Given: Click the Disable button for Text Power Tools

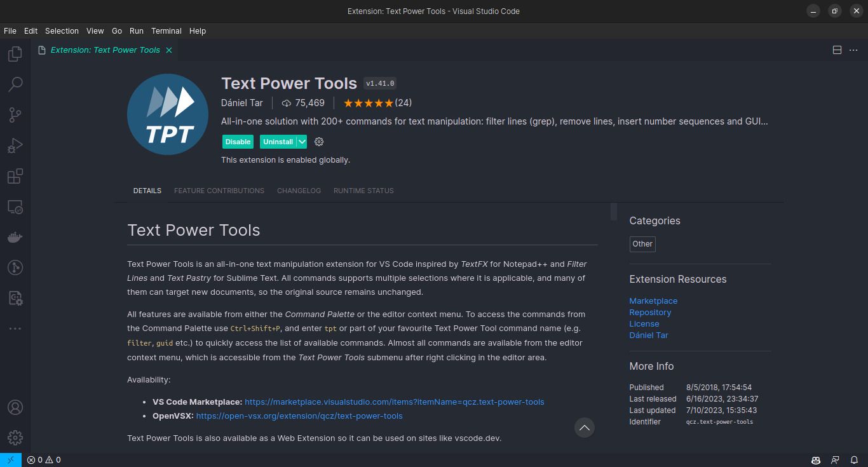Looking at the screenshot, I should 237,141.
